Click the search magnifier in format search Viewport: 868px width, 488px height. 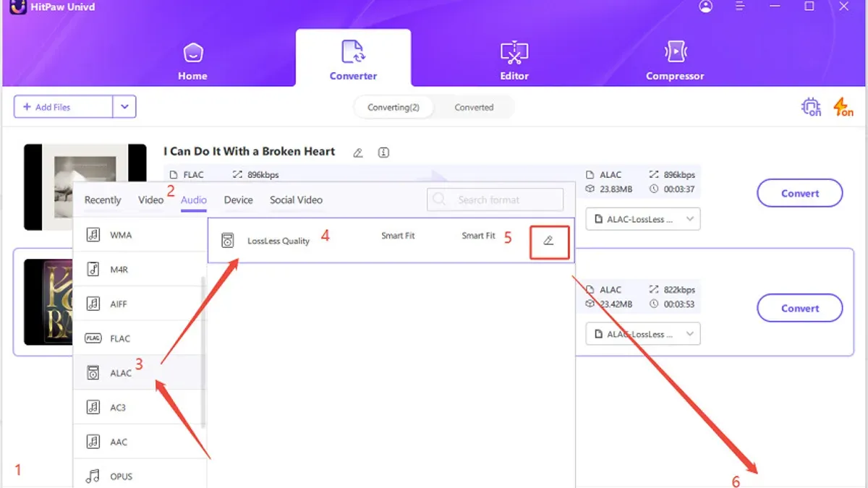(x=441, y=200)
